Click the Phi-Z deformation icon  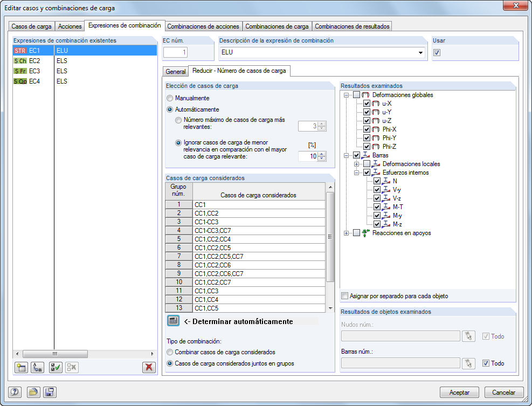click(376, 147)
